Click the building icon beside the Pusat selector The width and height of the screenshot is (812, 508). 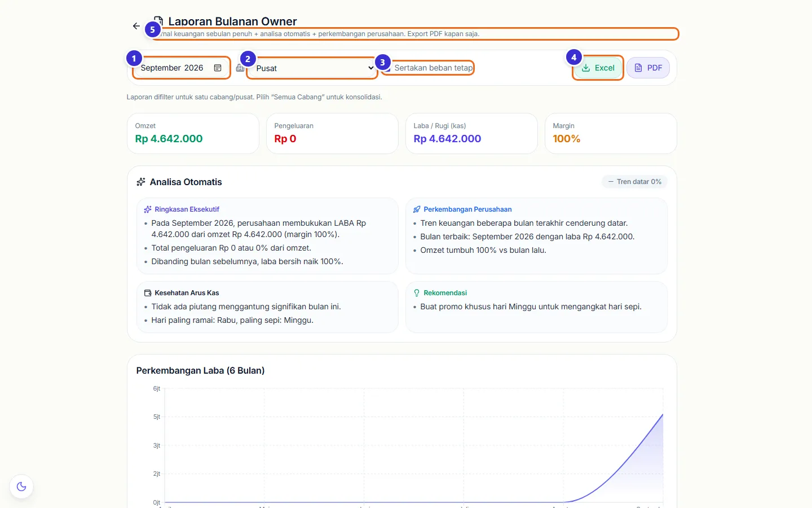240,68
